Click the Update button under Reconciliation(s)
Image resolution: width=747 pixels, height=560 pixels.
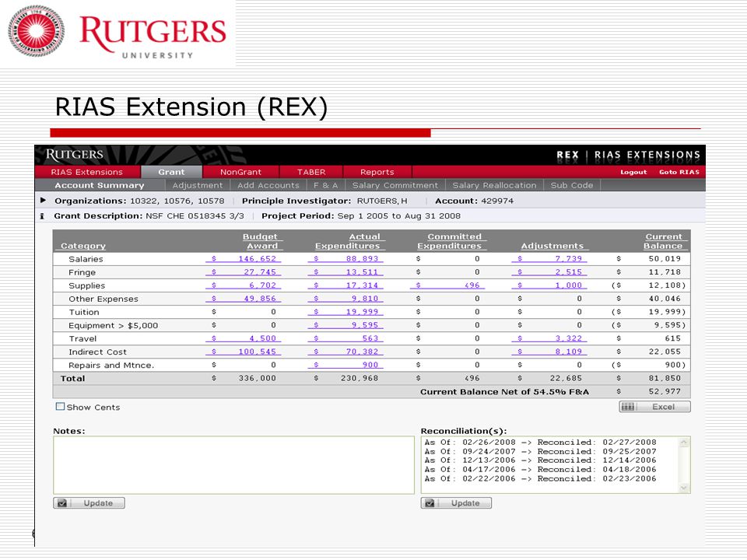(456, 503)
